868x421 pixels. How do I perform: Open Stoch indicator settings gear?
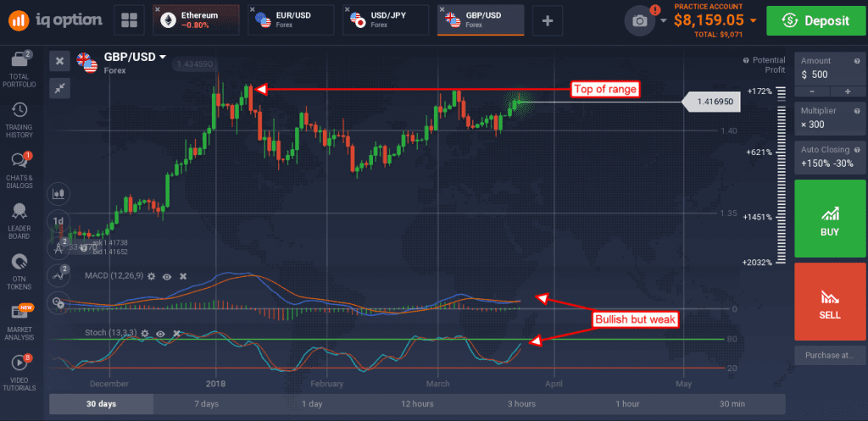(x=145, y=334)
